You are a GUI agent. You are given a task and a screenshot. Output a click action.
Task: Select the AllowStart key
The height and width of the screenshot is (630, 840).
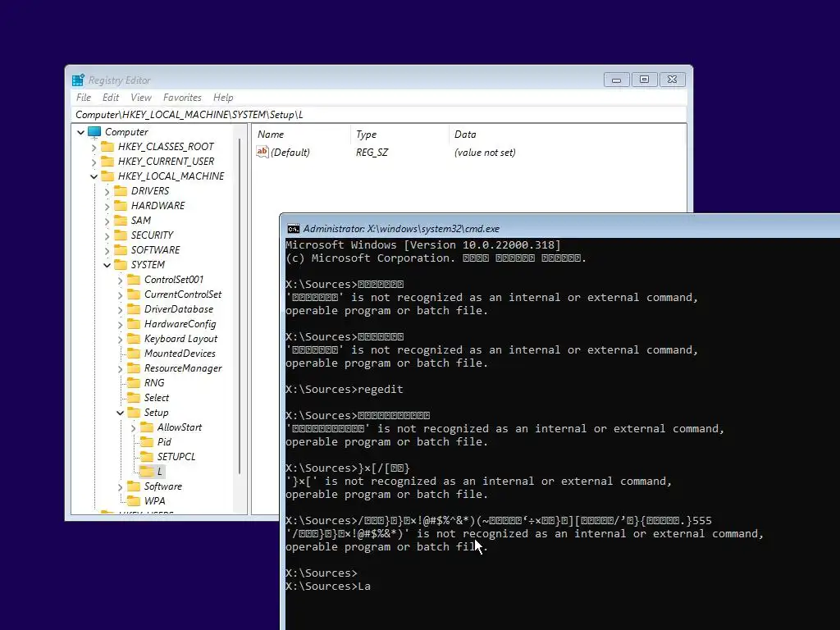[180, 427]
